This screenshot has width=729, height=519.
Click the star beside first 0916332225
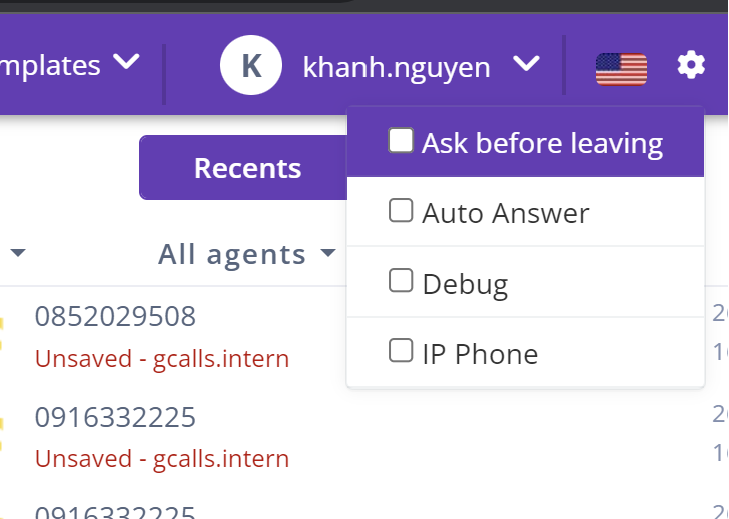pyautogui.click(x=2, y=437)
